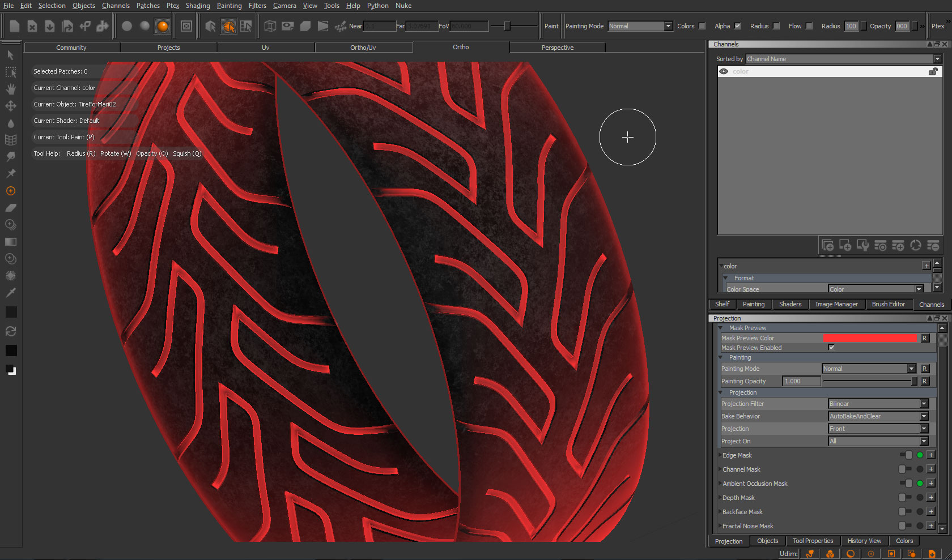
Task: Click the active orange patch selection icon
Action: tap(228, 26)
